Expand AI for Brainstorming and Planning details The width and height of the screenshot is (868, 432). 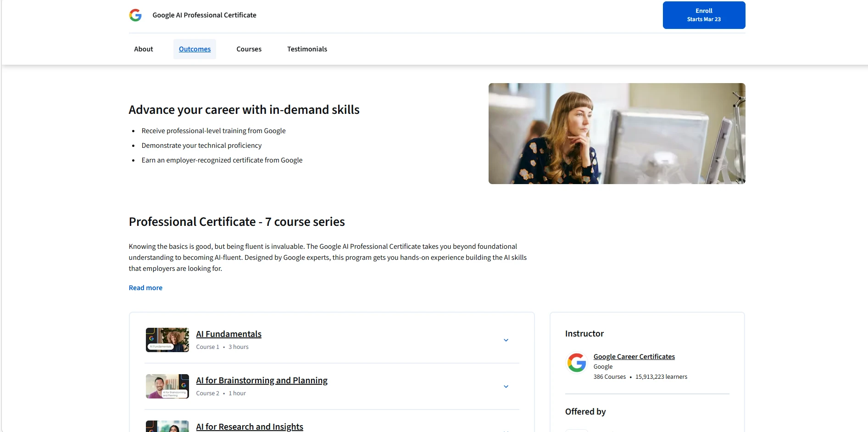click(506, 386)
